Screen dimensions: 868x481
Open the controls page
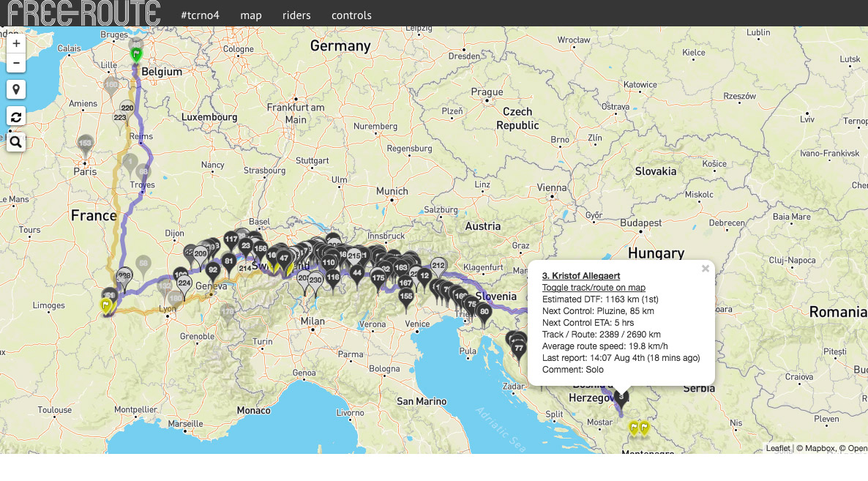pyautogui.click(x=351, y=15)
